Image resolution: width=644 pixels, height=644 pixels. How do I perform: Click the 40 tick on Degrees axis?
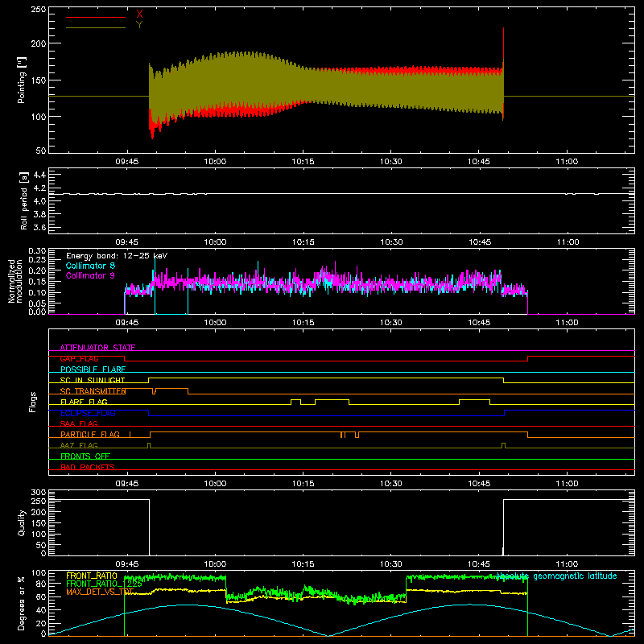pyautogui.click(x=42, y=610)
